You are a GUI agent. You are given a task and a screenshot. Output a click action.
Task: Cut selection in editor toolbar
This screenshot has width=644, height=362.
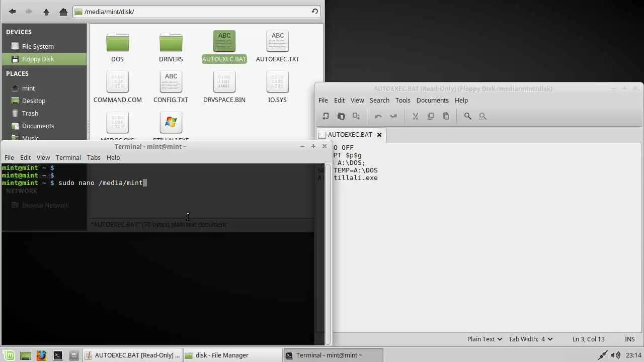point(416,116)
